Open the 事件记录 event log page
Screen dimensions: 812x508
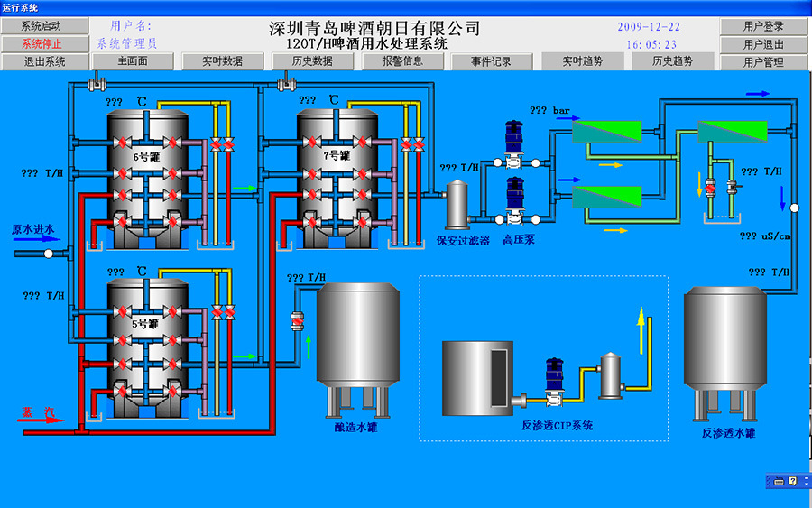click(x=492, y=61)
